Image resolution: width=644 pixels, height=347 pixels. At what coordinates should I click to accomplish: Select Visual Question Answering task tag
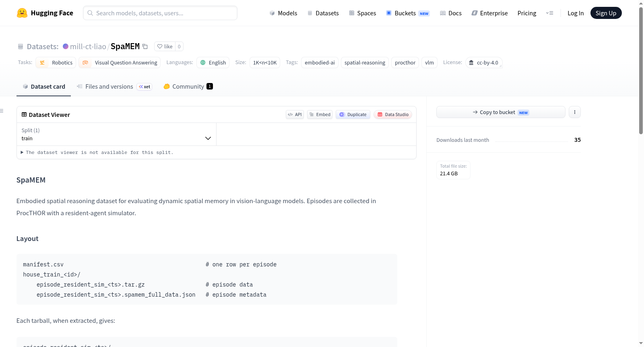click(x=120, y=62)
